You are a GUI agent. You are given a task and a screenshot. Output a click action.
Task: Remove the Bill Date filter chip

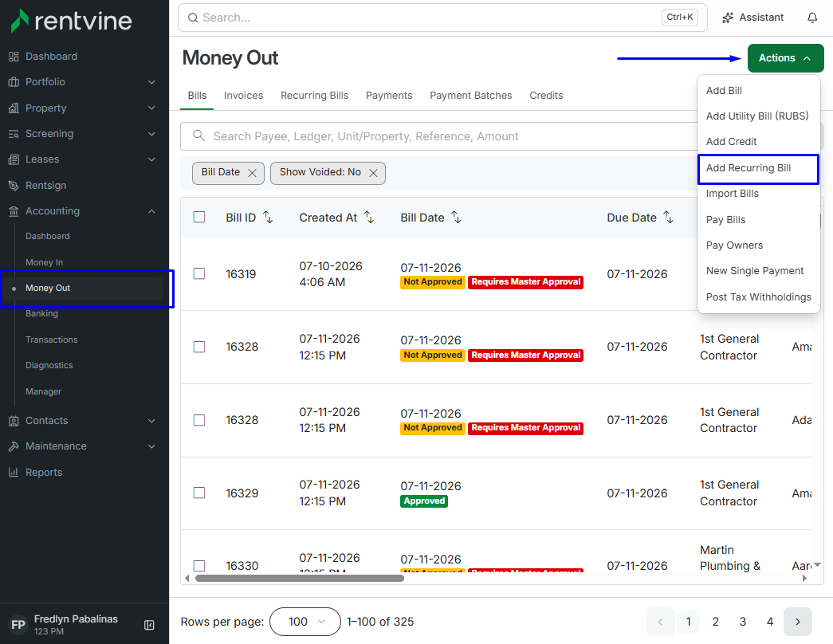coord(253,173)
